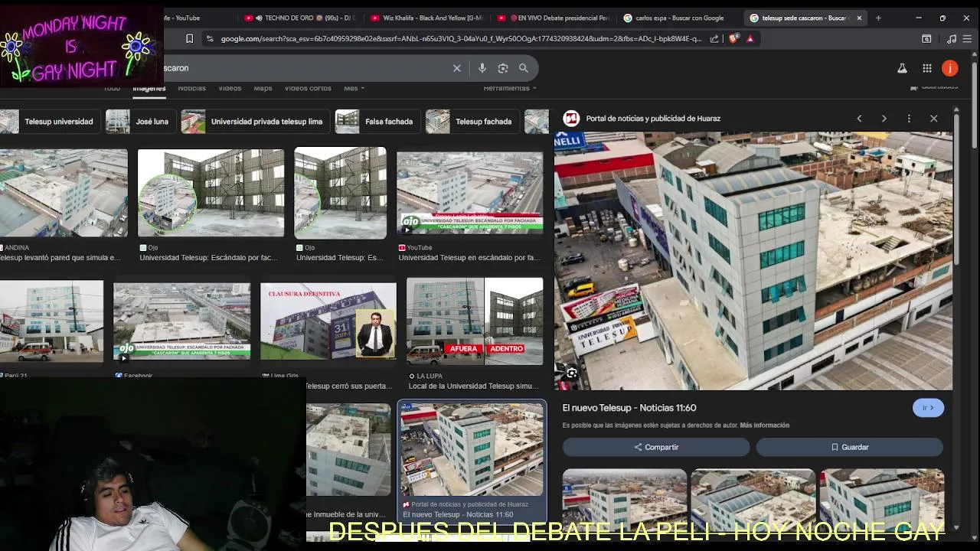Switch to the 'Videos cortos' tab

pos(308,88)
